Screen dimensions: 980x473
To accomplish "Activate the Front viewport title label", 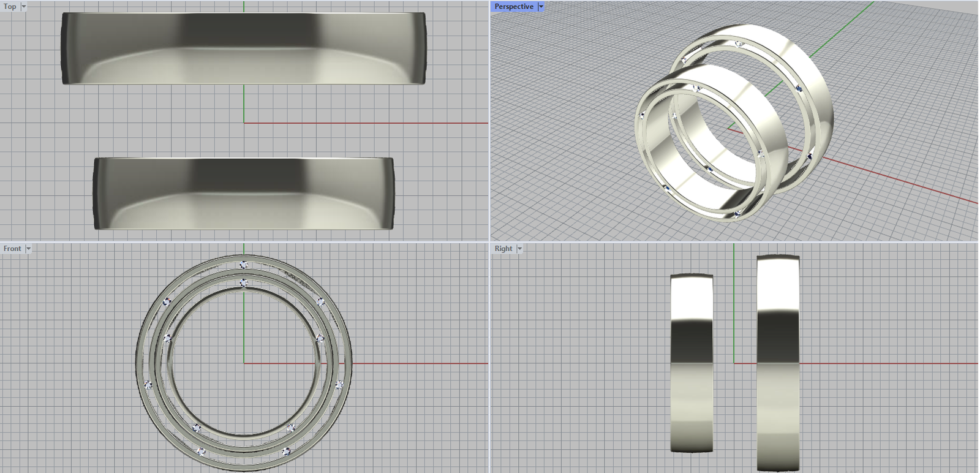I will point(12,249).
